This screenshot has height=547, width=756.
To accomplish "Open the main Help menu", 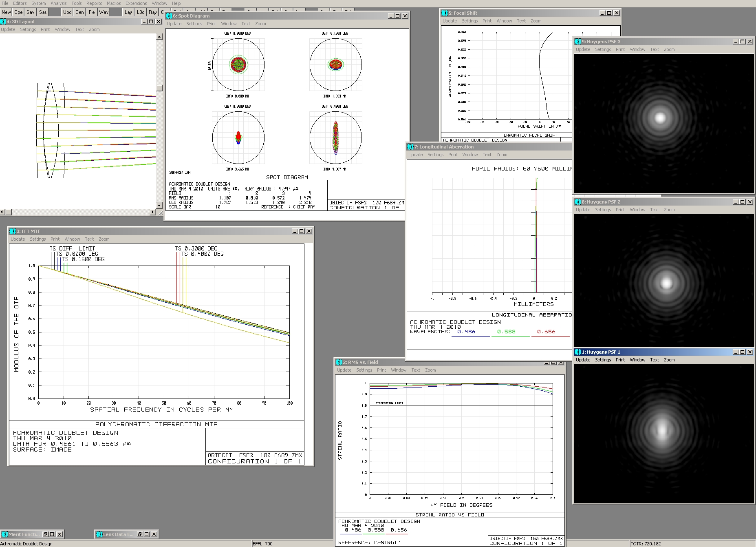I will [176, 3].
